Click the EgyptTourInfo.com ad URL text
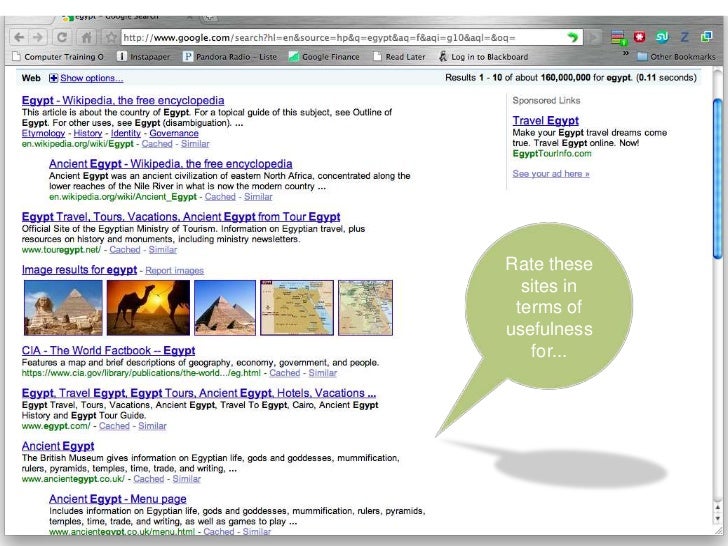This screenshot has height=546, width=728. (552, 154)
